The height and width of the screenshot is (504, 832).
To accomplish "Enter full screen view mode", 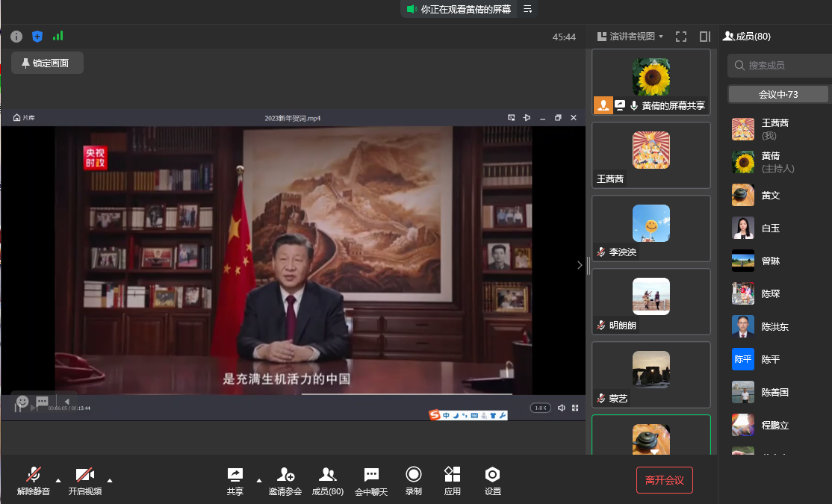I will pyautogui.click(x=681, y=37).
